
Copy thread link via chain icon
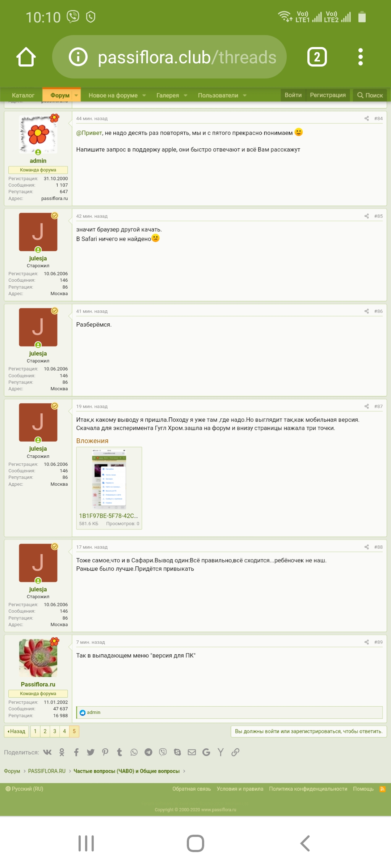pos(235,752)
